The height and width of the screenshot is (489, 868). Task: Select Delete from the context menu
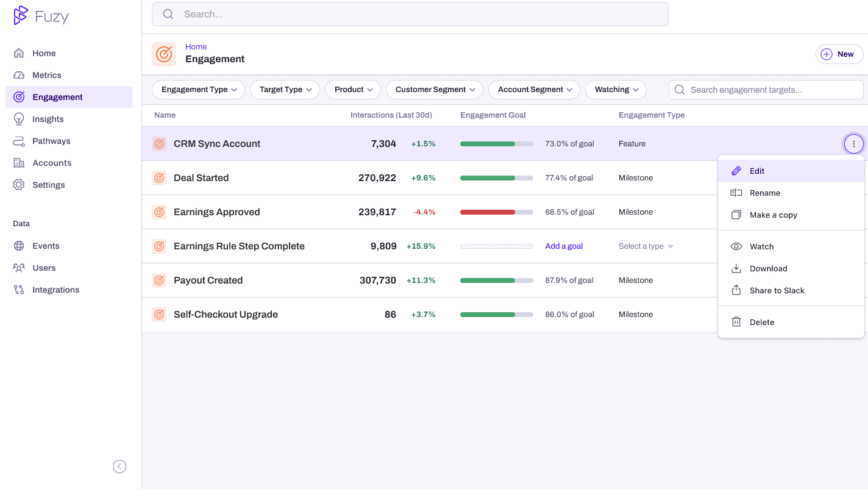coord(761,322)
